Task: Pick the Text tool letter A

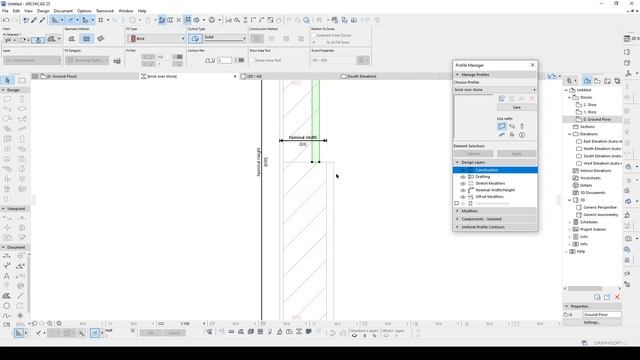Action: click(7, 276)
